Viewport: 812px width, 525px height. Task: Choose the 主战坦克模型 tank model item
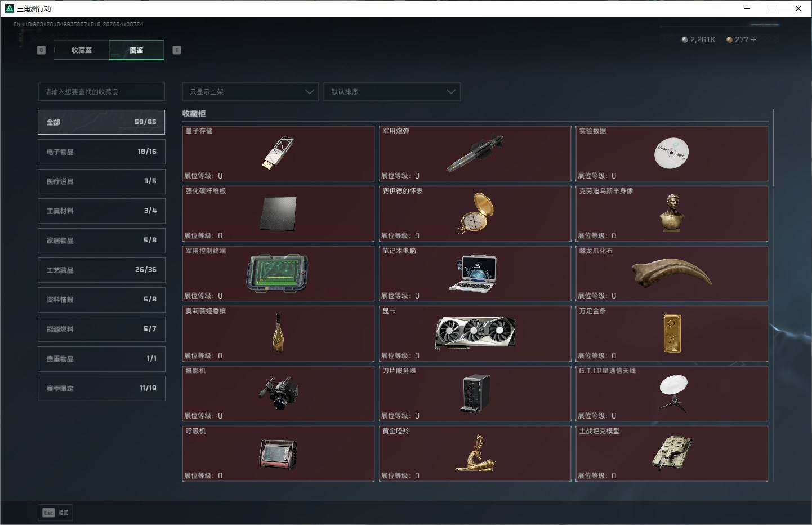click(x=672, y=453)
